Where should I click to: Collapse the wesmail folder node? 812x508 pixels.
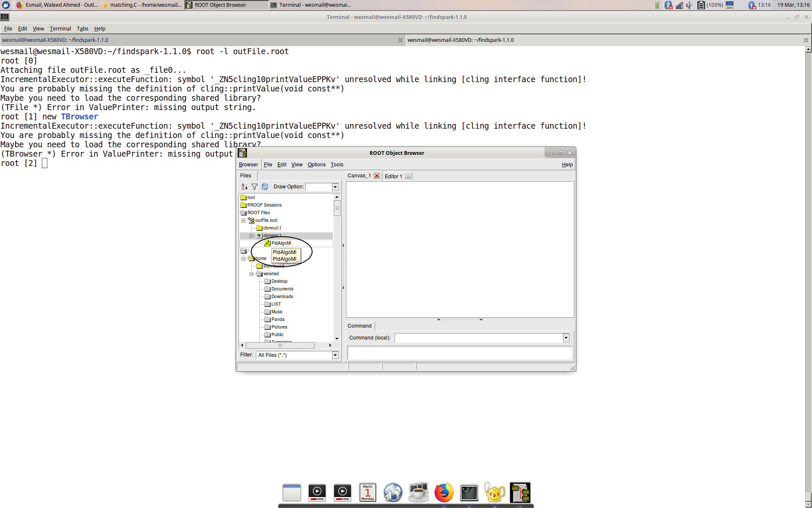tap(251, 274)
